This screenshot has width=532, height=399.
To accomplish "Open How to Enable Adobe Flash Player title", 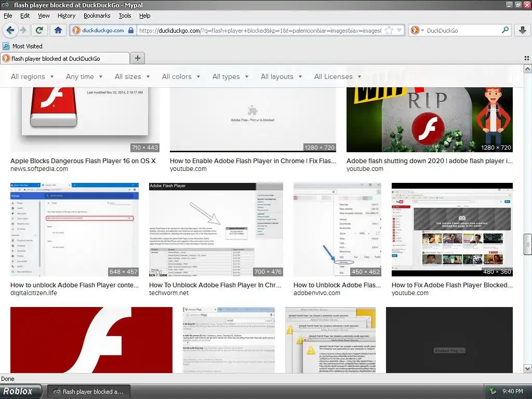I will (253, 161).
